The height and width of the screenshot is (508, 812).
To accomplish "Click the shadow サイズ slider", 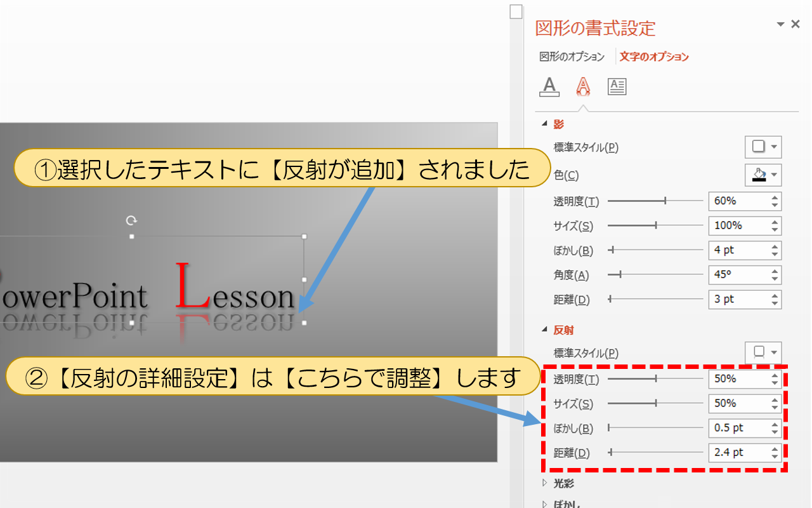I will (x=655, y=225).
